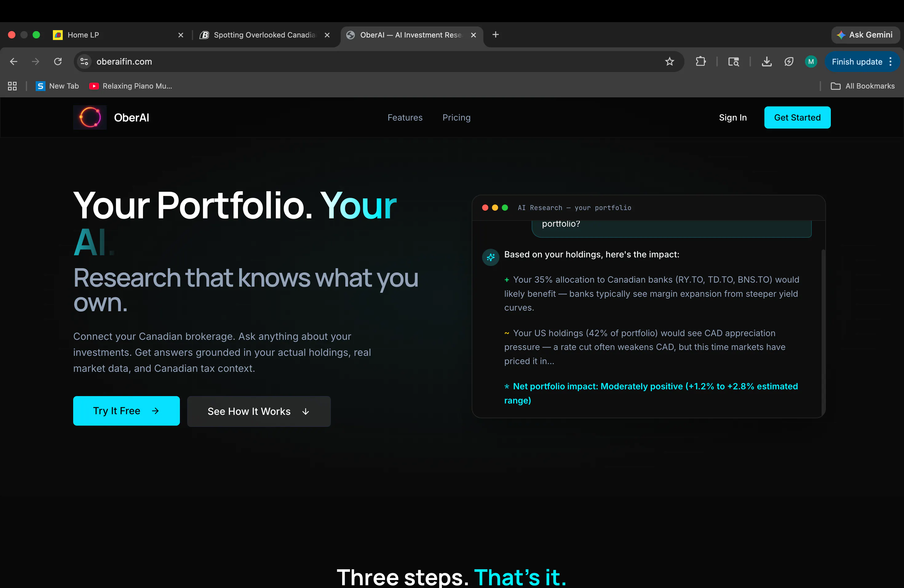Click the red dot in the AI Research panel

(x=485, y=207)
